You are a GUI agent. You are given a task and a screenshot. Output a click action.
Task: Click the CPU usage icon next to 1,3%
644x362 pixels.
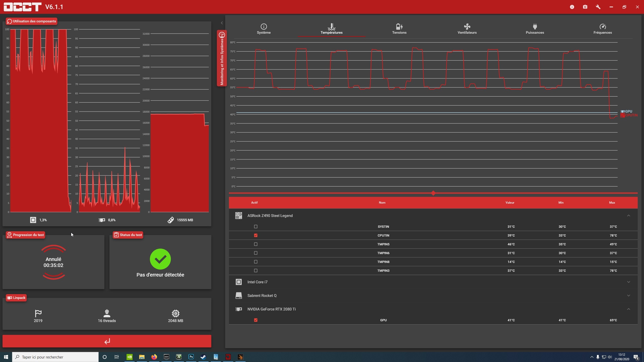[33, 220]
